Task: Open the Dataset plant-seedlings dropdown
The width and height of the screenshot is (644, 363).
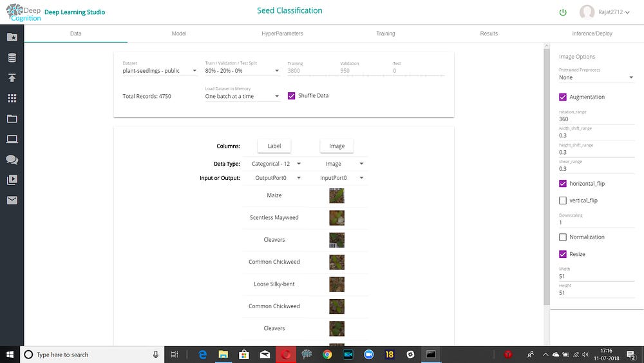Action: click(x=160, y=71)
